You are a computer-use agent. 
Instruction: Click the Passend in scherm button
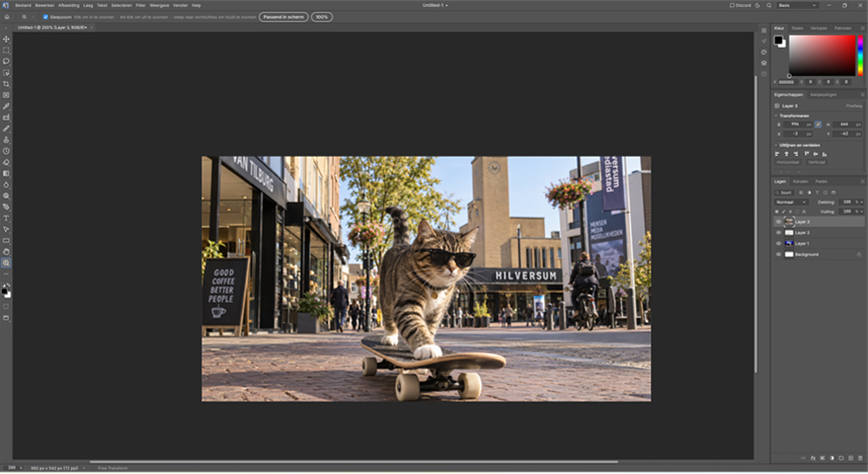click(283, 17)
